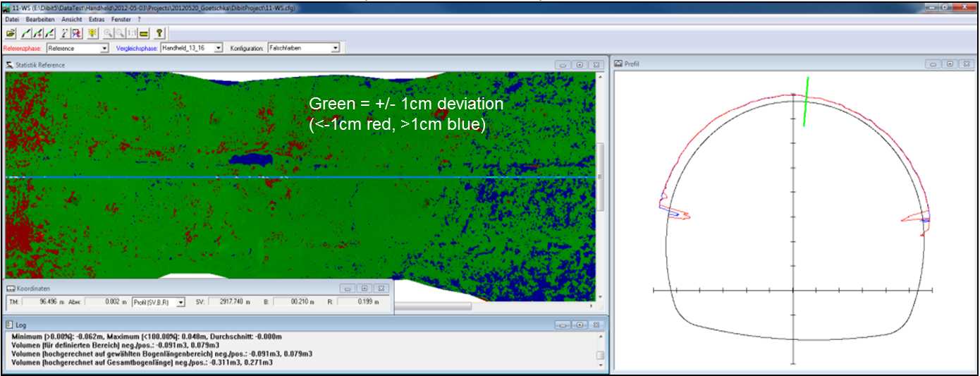This screenshot has height=376, width=980.
Task: Click the 1:1 scale toolbar icon
Action: [131, 33]
